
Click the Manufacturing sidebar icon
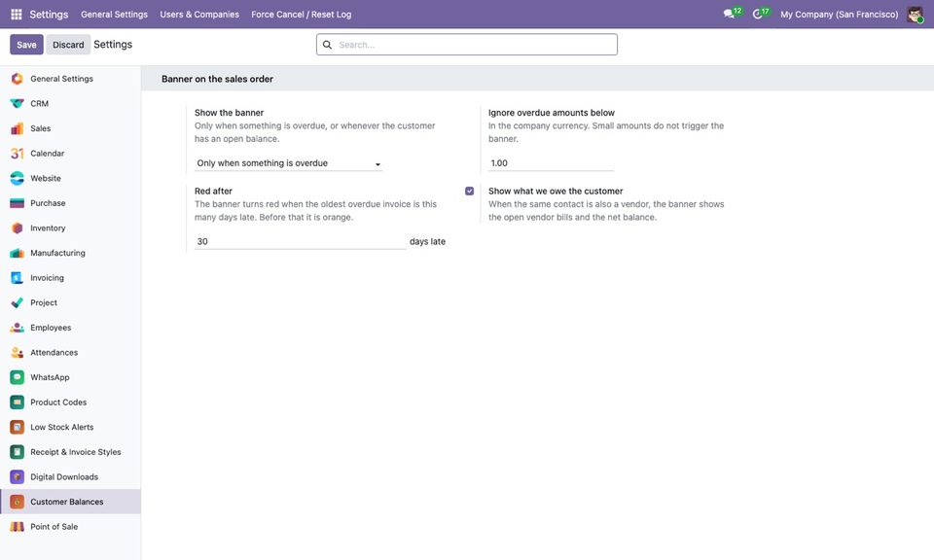18,253
